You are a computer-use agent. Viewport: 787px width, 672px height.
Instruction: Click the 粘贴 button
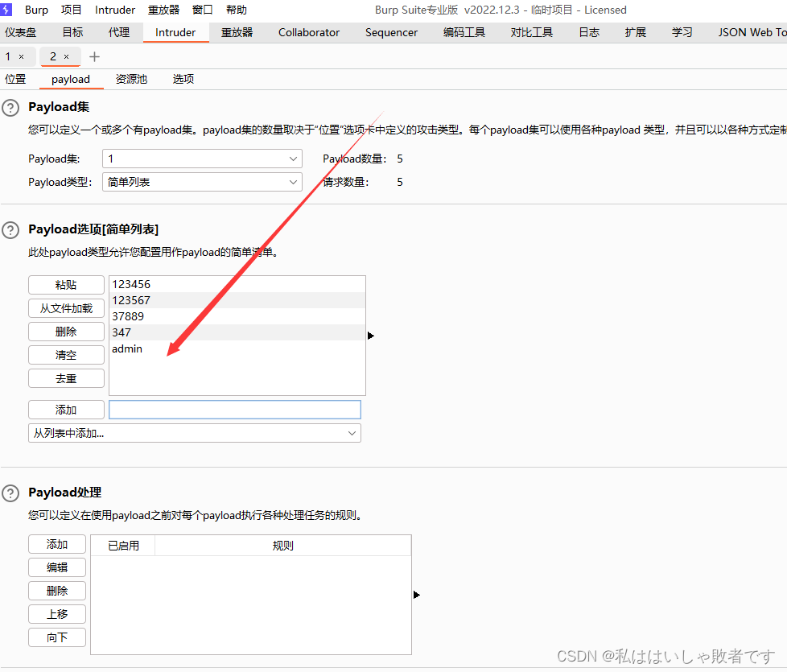pos(66,285)
